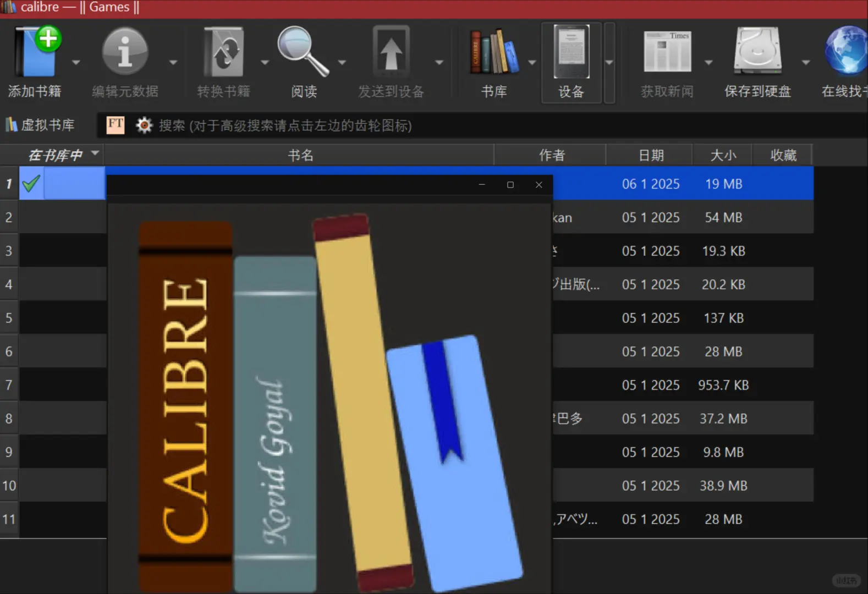The image size is (868, 594).
Task: Click the 19 MB size cell
Action: [x=723, y=184]
